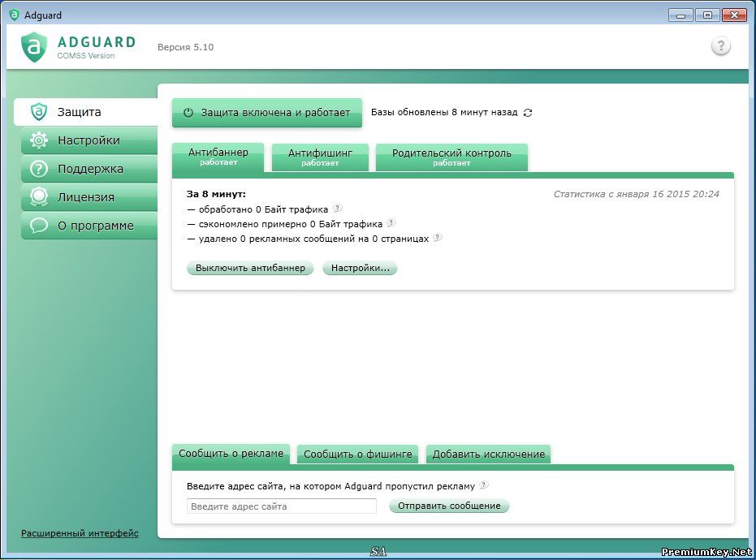The width and height of the screenshot is (756, 560).
Task: Click Выключить антибаннер button
Action: pos(250,268)
